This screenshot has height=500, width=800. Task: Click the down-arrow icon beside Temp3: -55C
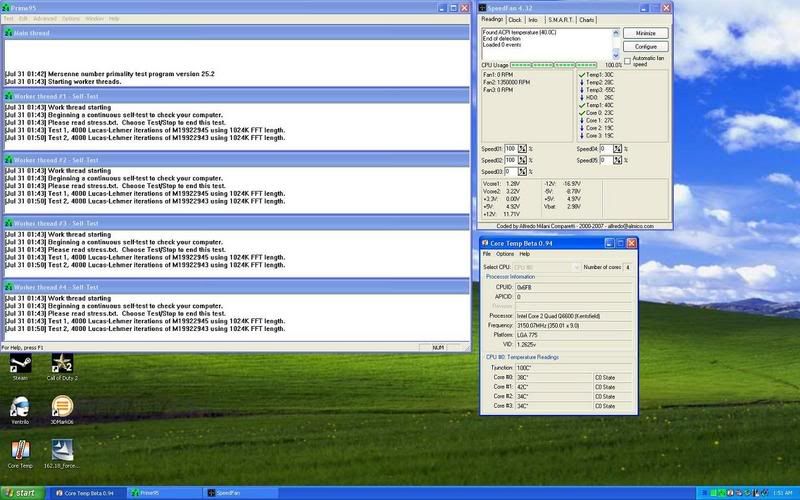[x=582, y=90]
